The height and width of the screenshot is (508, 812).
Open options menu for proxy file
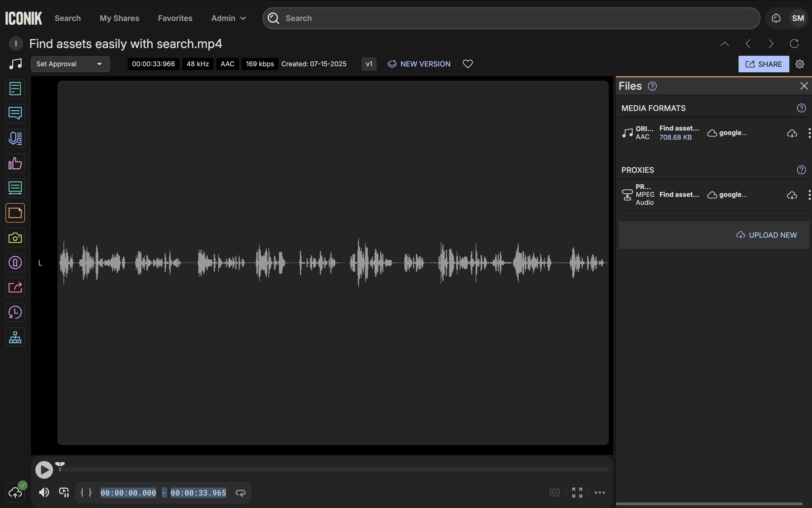809,195
